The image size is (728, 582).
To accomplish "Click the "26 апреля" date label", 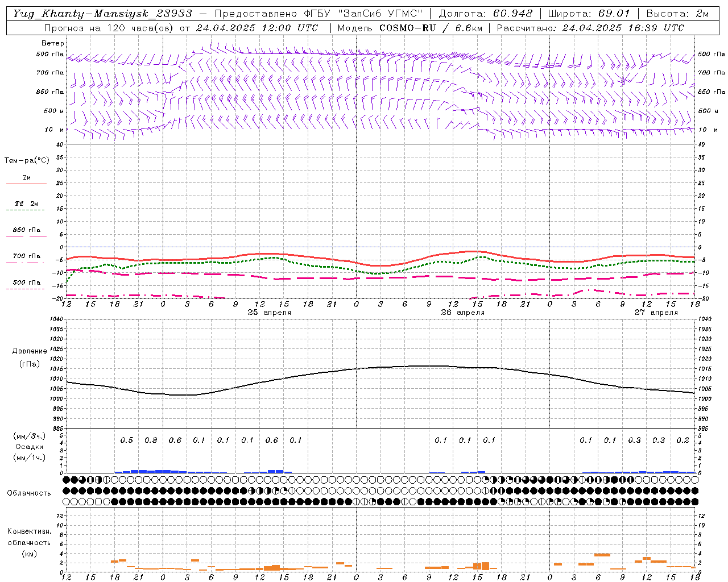I will pyautogui.click(x=463, y=313).
